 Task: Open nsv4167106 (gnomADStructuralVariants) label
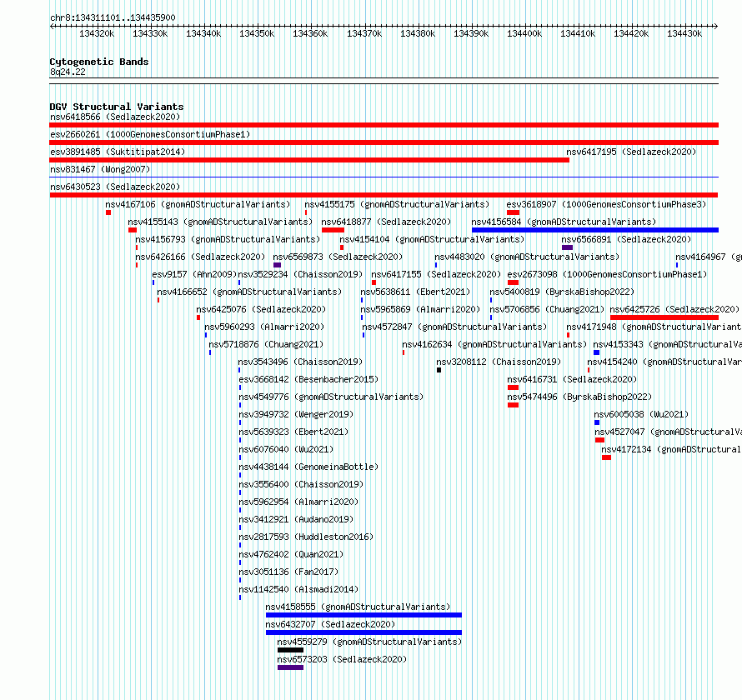pos(198,204)
